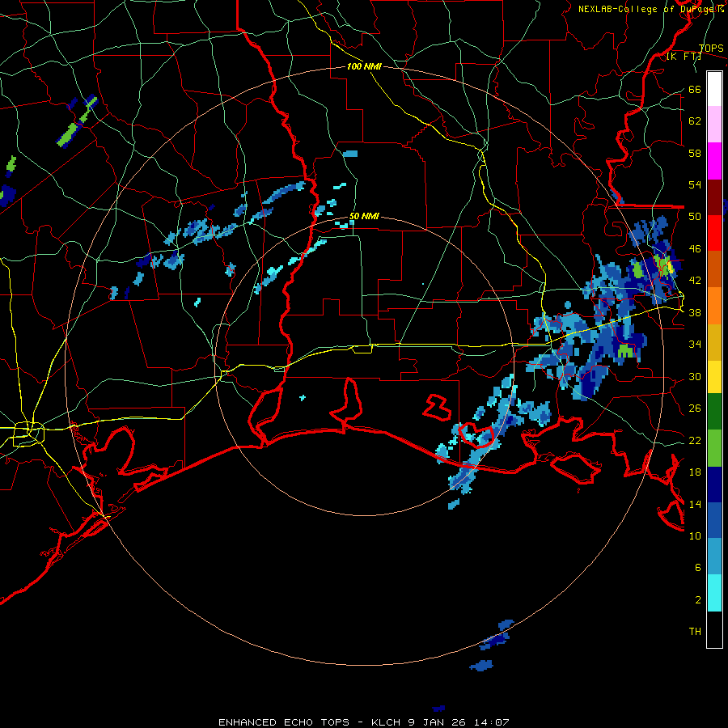The width and height of the screenshot is (728, 728).
Task: Click the TOPS legend title
Action: [x=711, y=48]
